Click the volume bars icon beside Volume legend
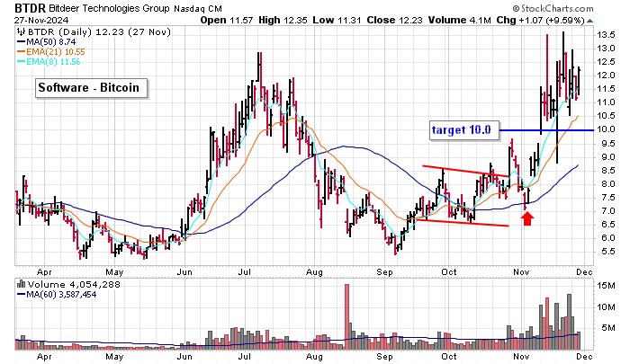630x364 pixels. tap(21, 285)
